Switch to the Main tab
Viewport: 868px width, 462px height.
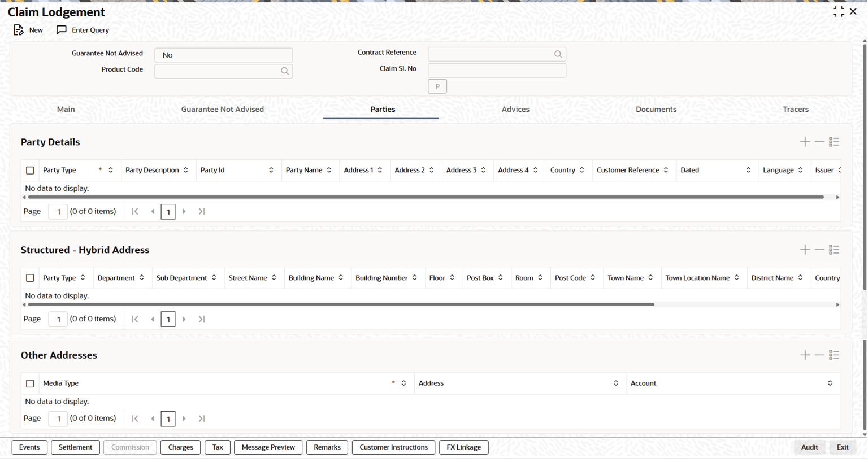(x=66, y=110)
